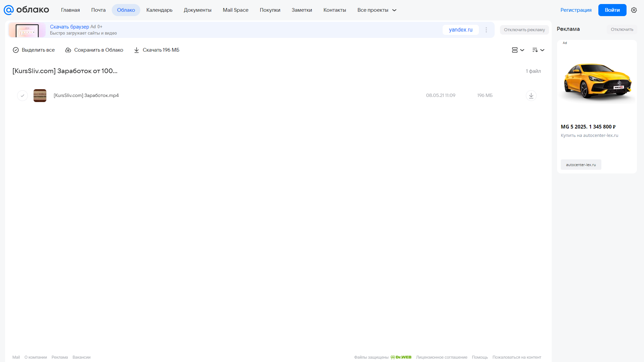Open the Регистрация link
The height and width of the screenshot is (362, 644).
point(576,10)
